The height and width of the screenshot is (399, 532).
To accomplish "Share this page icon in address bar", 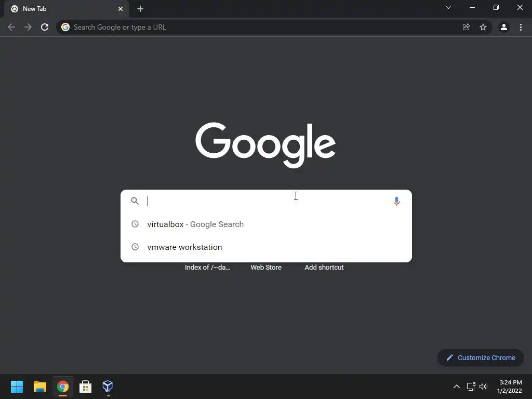I will point(467,27).
